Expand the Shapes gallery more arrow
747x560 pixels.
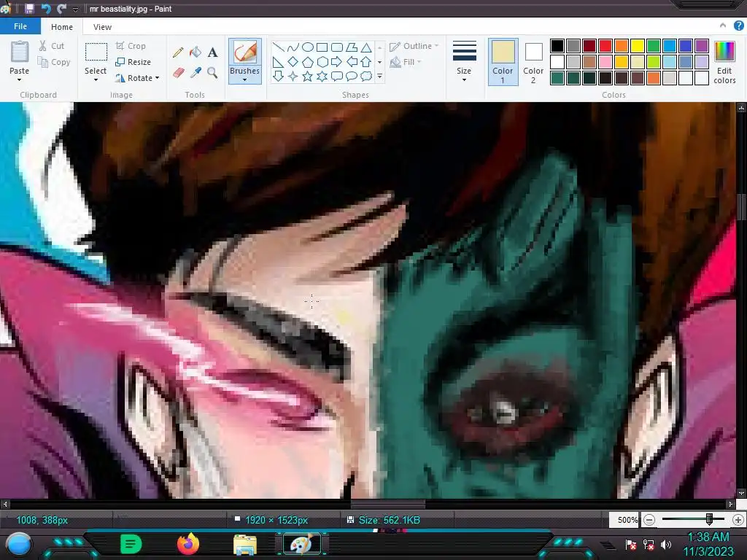[x=379, y=76]
